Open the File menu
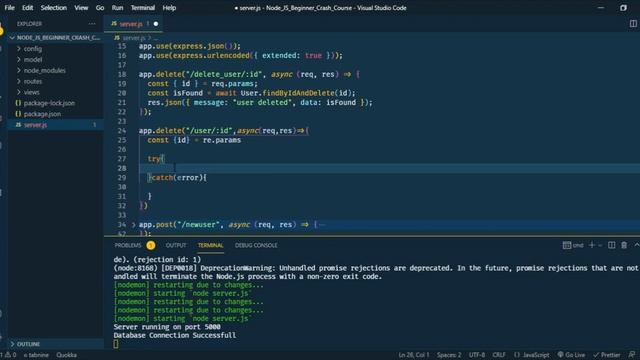This screenshot has height=360, width=640. click(9, 8)
